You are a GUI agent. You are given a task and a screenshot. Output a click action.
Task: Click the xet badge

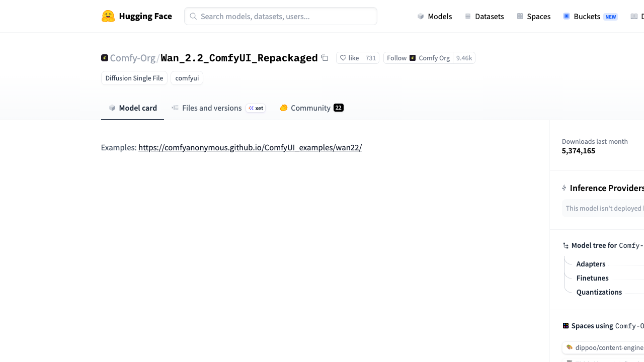click(x=256, y=108)
